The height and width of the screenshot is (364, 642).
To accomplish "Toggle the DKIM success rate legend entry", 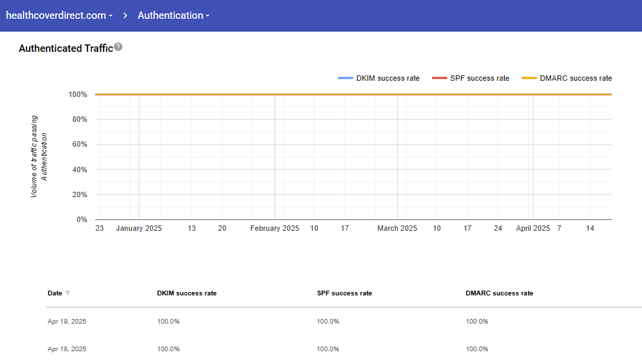I will coord(379,78).
